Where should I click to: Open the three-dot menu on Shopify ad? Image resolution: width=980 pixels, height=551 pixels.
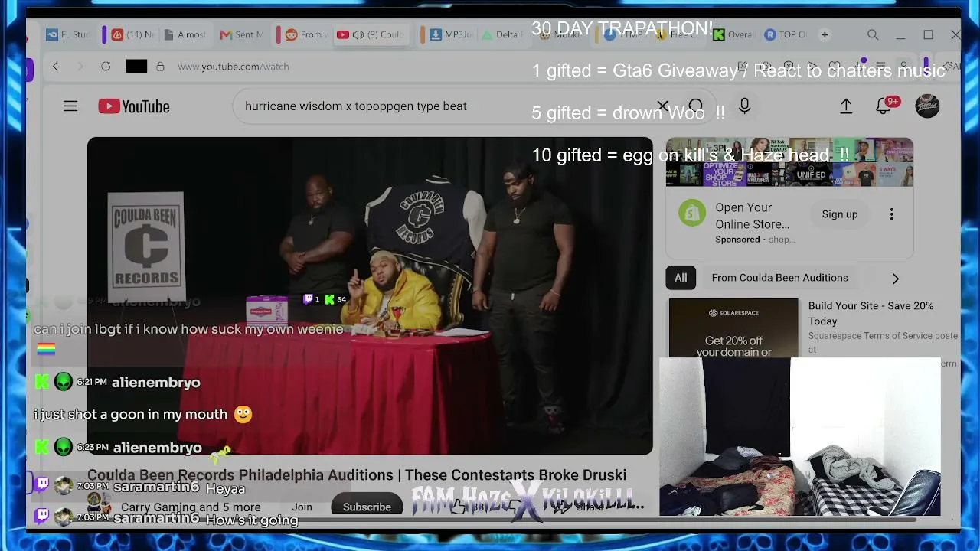[891, 214]
